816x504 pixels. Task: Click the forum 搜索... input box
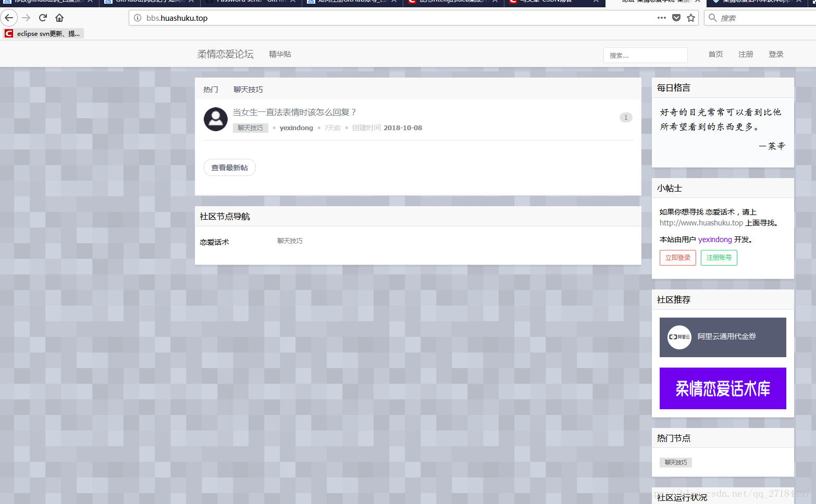click(646, 55)
